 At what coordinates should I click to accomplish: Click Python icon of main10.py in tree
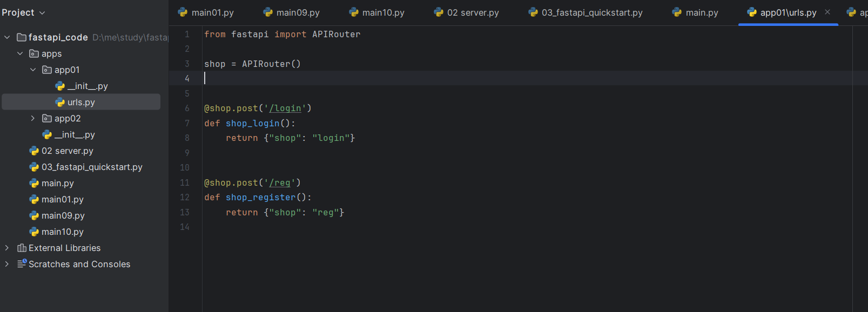click(x=34, y=232)
